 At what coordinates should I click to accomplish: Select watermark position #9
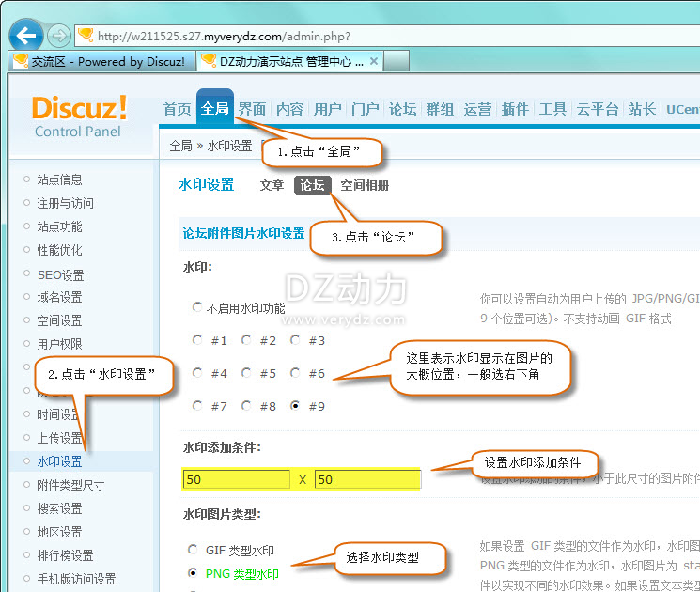click(x=295, y=405)
